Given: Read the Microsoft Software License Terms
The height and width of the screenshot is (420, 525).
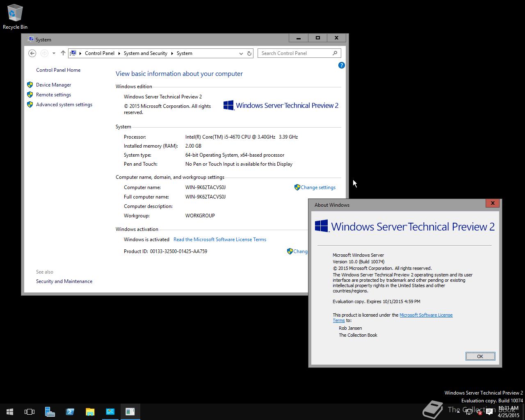Looking at the screenshot, I should tap(220, 240).
